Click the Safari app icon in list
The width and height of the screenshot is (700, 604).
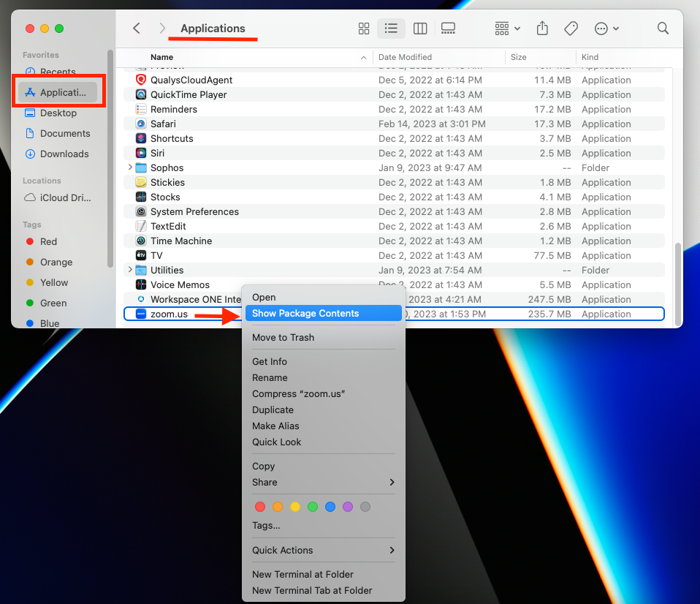[x=141, y=124]
